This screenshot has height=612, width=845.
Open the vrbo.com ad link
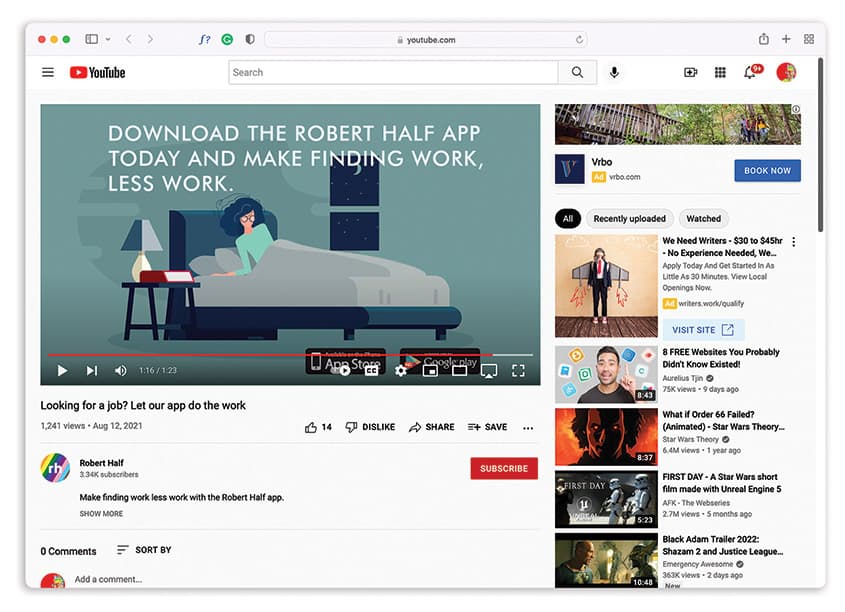pos(625,177)
